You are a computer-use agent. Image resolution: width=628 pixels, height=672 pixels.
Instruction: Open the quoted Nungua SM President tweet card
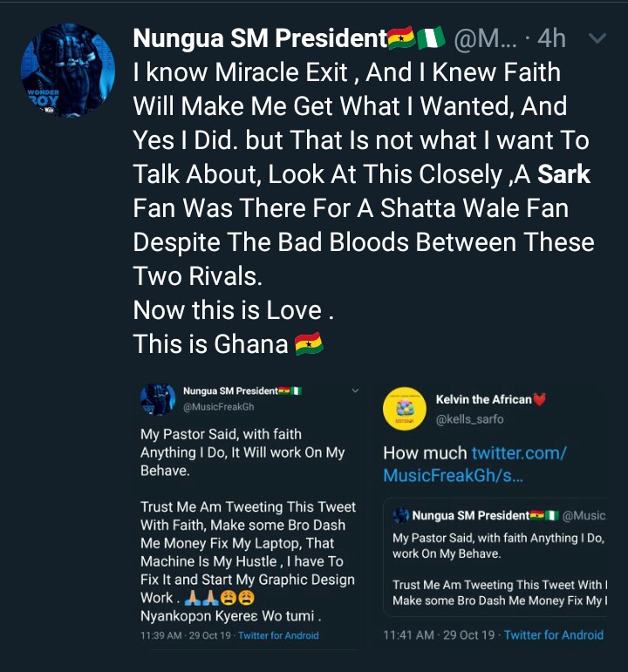click(495, 557)
